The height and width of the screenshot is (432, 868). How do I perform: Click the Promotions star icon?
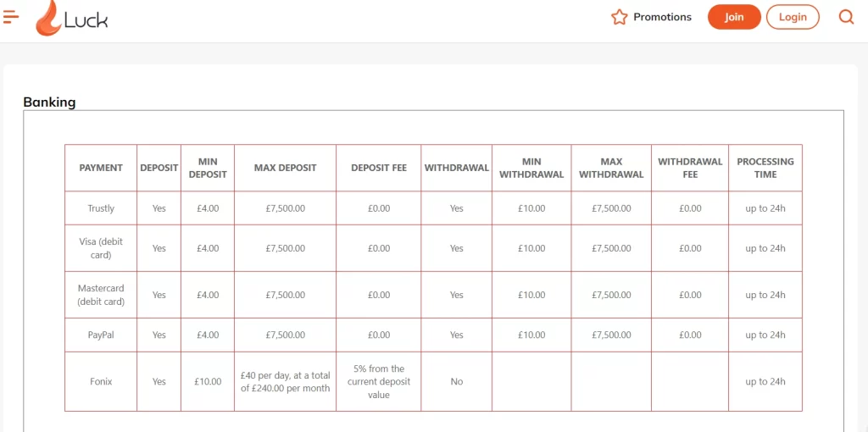click(619, 17)
